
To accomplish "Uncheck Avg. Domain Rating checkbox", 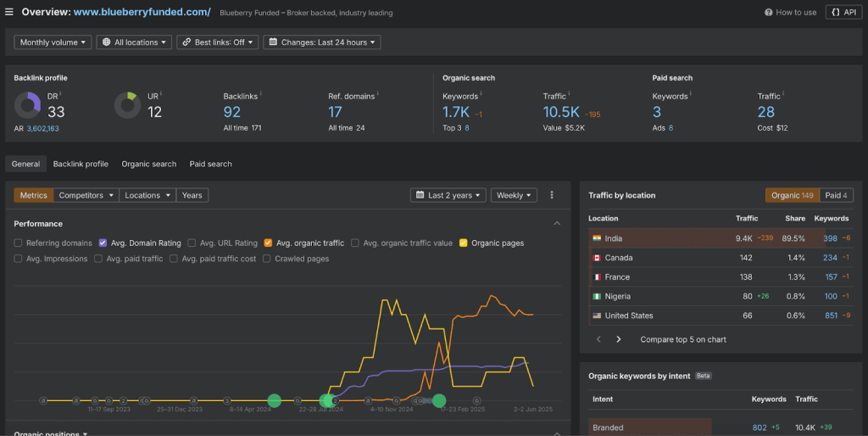I will point(103,243).
